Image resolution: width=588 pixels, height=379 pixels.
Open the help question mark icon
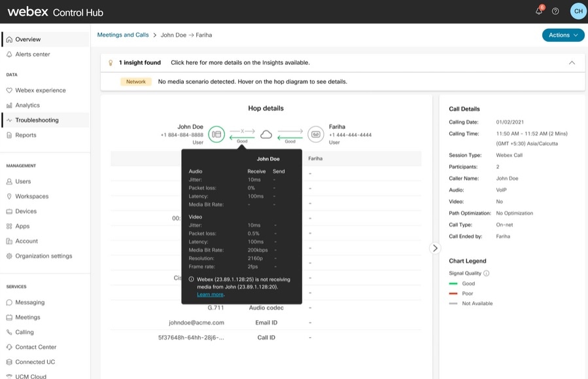click(x=555, y=11)
